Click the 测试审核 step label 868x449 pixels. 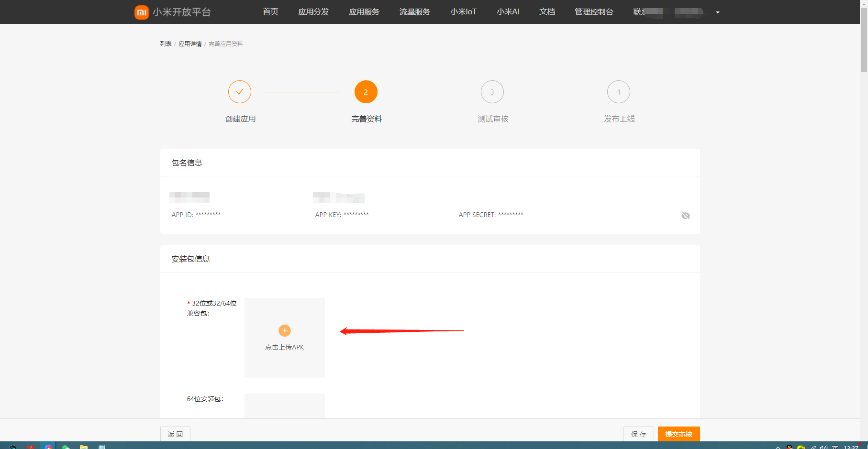tap(493, 119)
